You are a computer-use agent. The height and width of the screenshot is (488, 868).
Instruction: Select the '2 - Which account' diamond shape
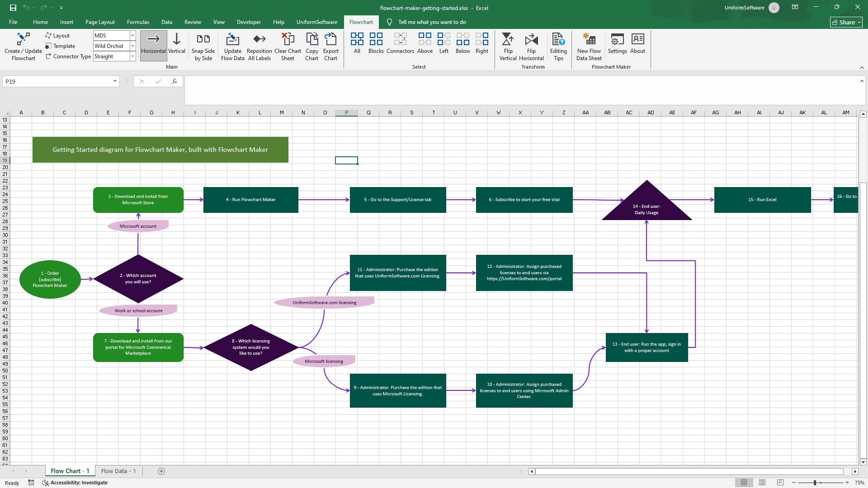coord(138,279)
